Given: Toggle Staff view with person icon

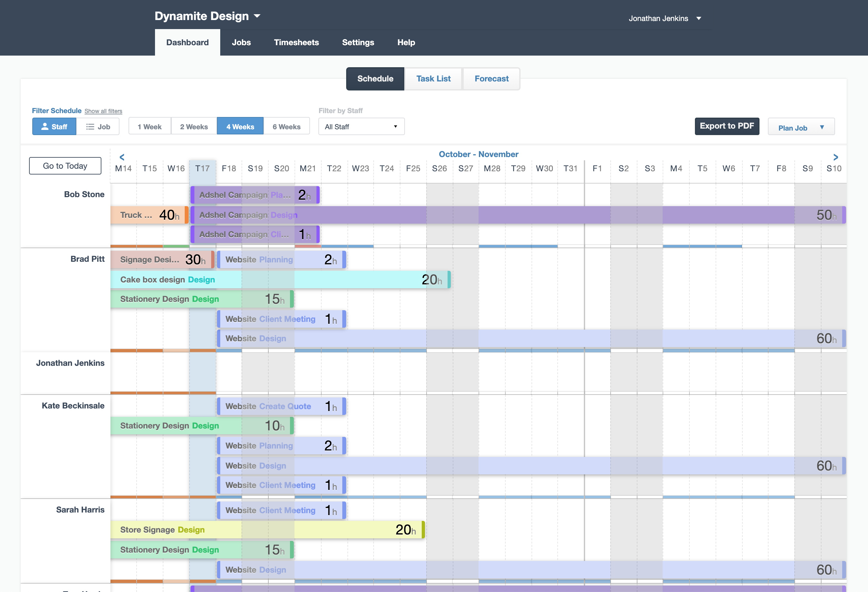Looking at the screenshot, I should (54, 127).
